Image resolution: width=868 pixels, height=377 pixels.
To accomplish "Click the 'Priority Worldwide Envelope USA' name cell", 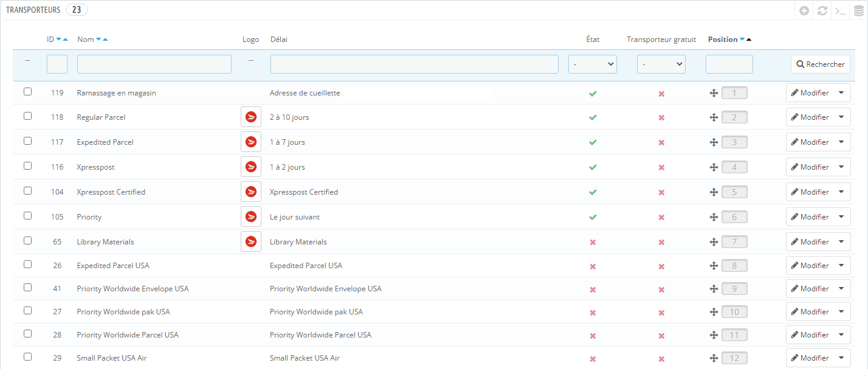I will (x=133, y=289).
